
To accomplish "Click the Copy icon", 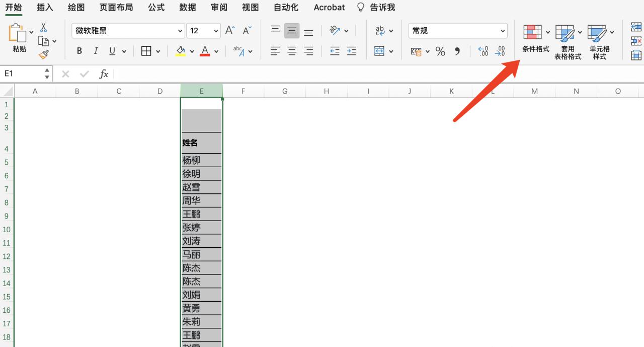I will point(44,41).
